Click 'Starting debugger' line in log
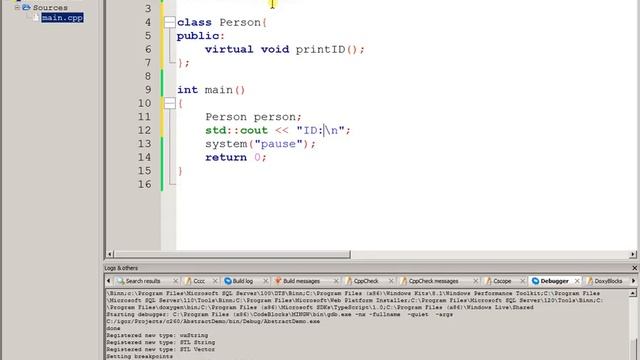 pyautogui.click(x=280, y=314)
